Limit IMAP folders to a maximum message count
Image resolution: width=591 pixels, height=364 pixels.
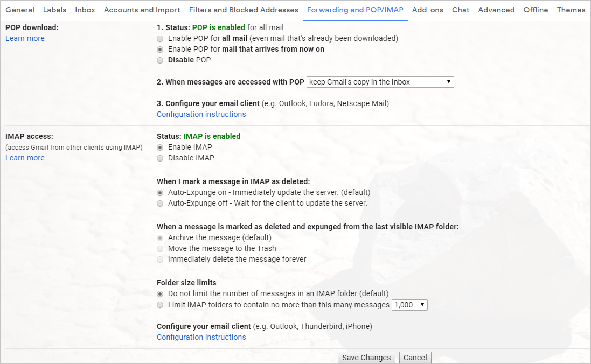point(160,305)
